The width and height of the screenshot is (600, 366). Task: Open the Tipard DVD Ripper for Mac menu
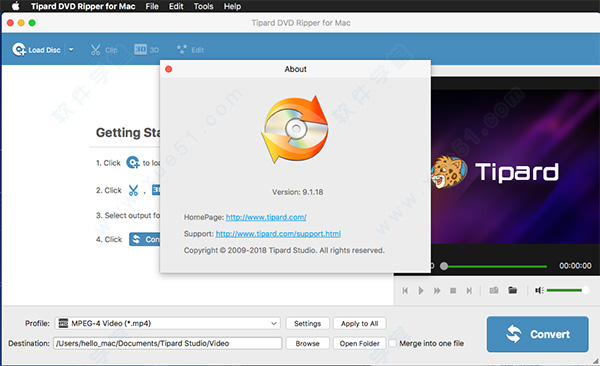83,6
